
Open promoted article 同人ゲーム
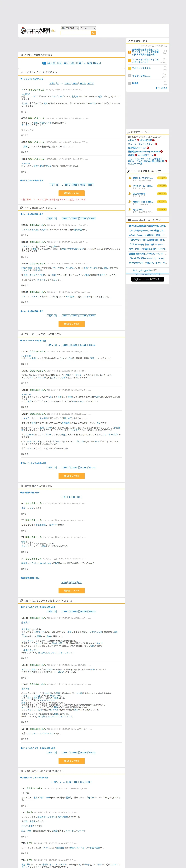pyautogui.click(x=138, y=210)
